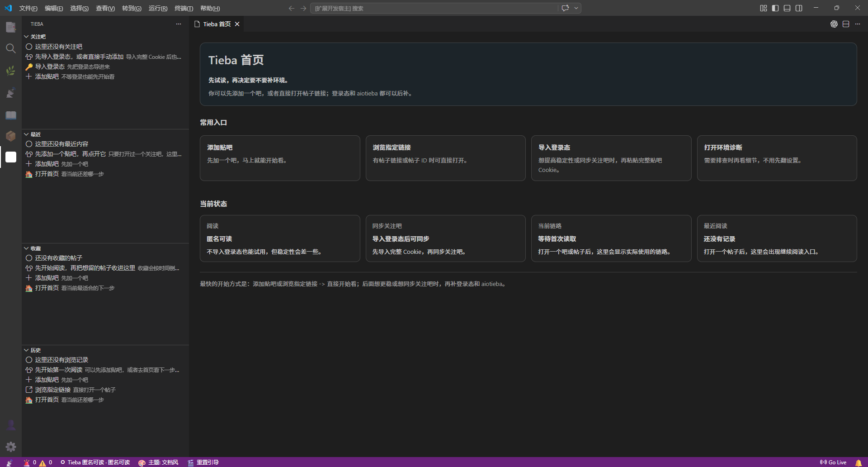868x467 pixels.
Task: Click the 主题: 文档风 status bar item
Action: tap(158, 462)
